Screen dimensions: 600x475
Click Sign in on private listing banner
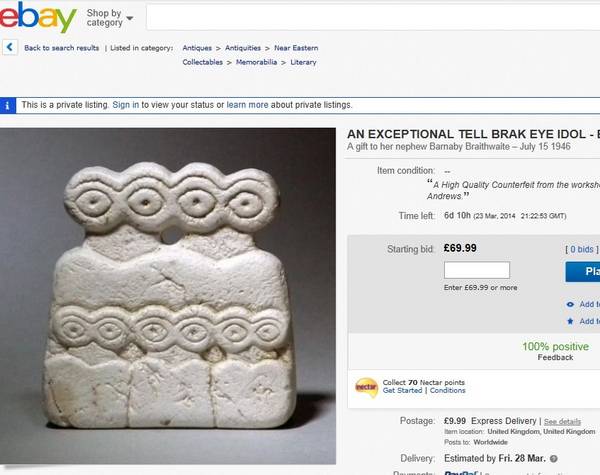click(126, 105)
